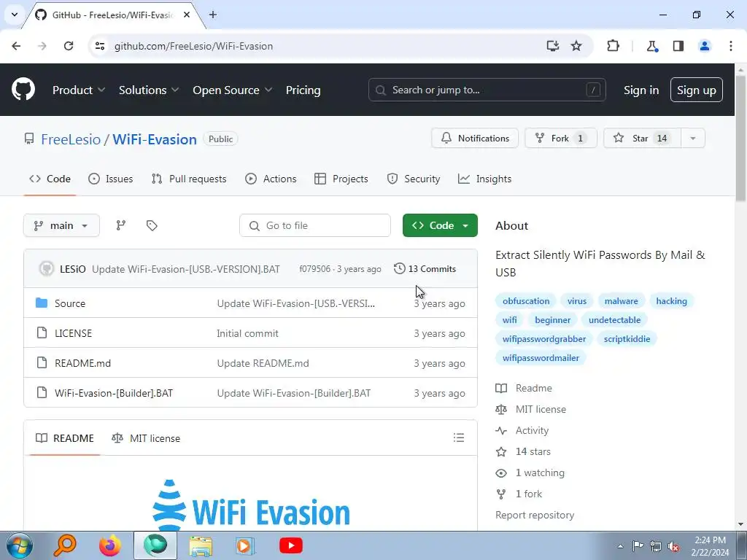Fork the repository with Fork button
The image size is (747, 560).
561,139
